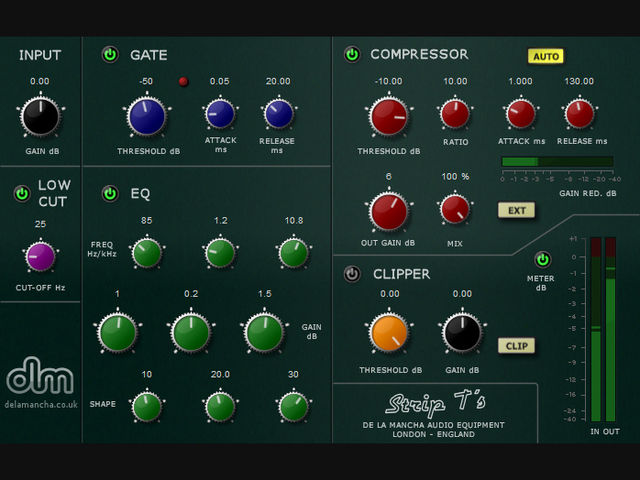Click the Compressor Mix knob

pos(455,209)
